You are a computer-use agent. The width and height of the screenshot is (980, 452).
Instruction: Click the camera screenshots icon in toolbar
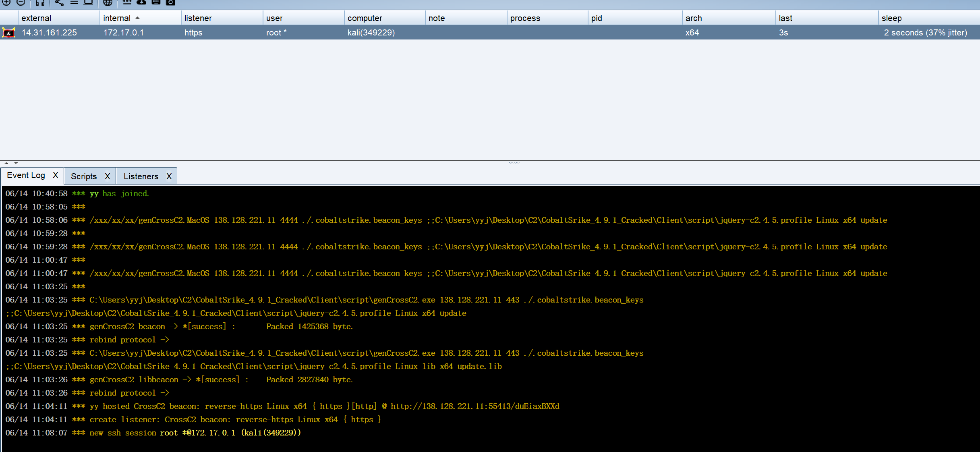[171, 2]
